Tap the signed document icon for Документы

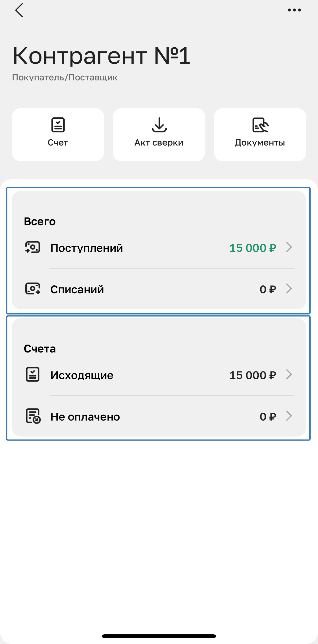coord(260,125)
